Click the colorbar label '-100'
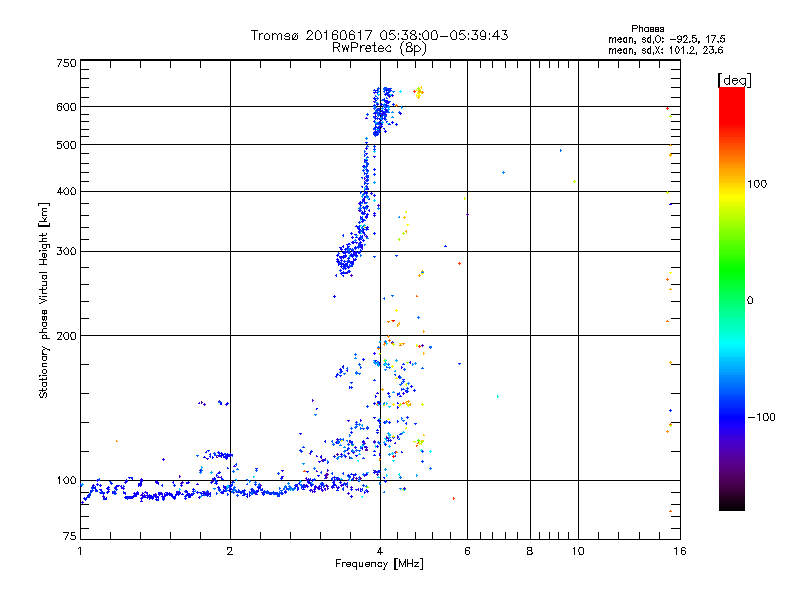 761,417
